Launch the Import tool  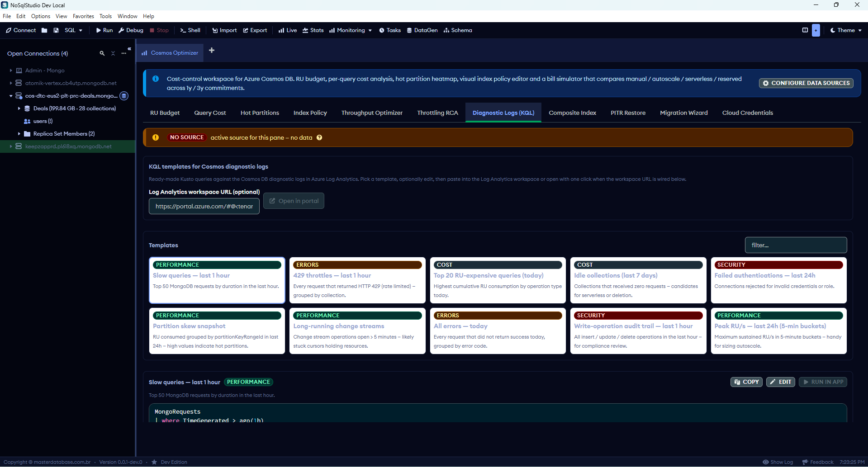coord(224,30)
